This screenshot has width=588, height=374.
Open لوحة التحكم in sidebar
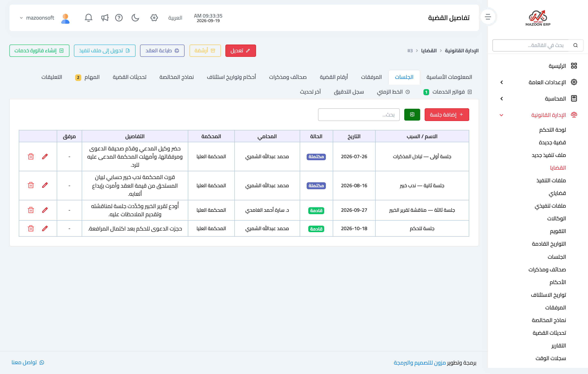click(x=553, y=130)
